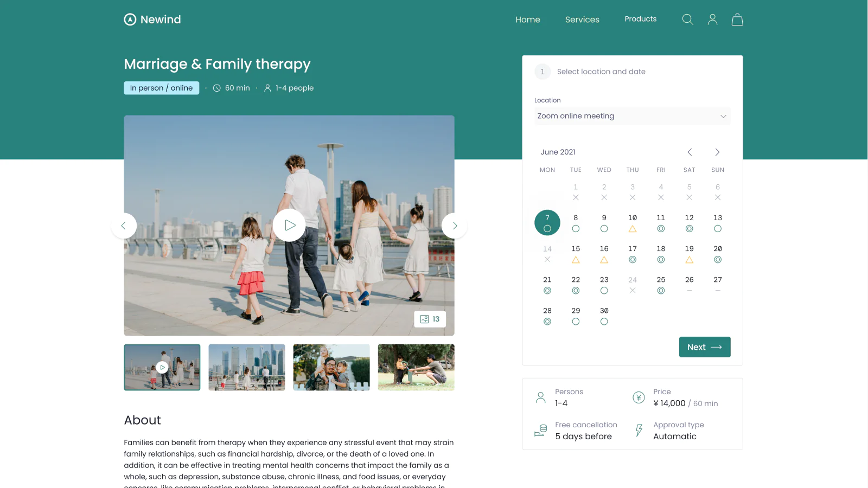Viewport: 868px width, 488px height.
Task: Open the Products menu item
Action: (x=641, y=19)
